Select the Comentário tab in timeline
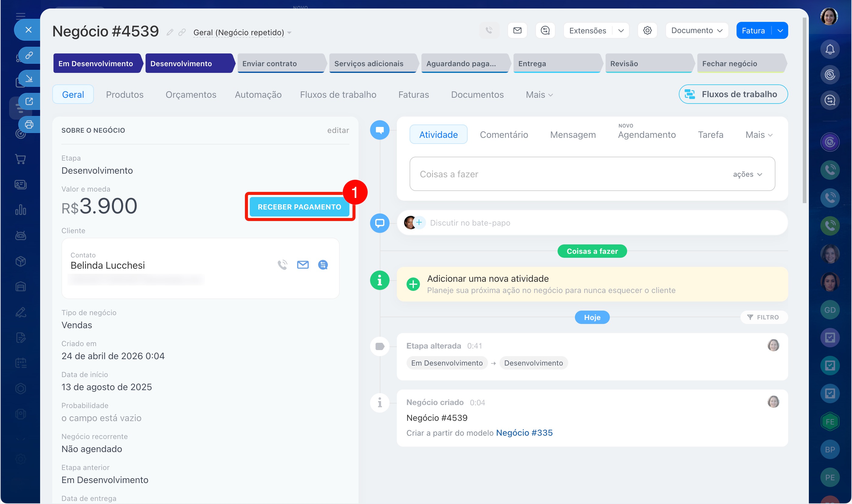Image resolution: width=852 pixels, height=504 pixels. coord(504,135)
